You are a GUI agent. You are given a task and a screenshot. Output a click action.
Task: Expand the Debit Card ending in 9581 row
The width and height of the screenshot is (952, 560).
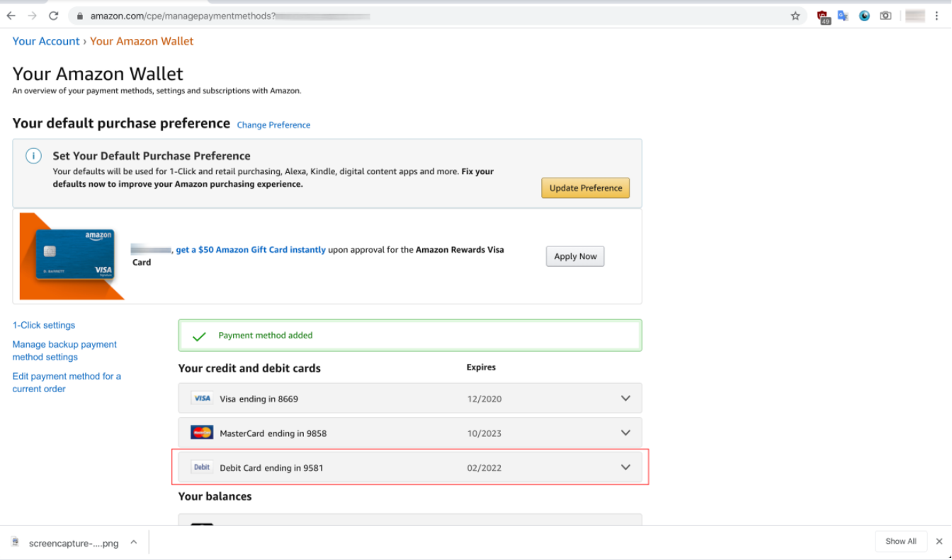point(625,467)
